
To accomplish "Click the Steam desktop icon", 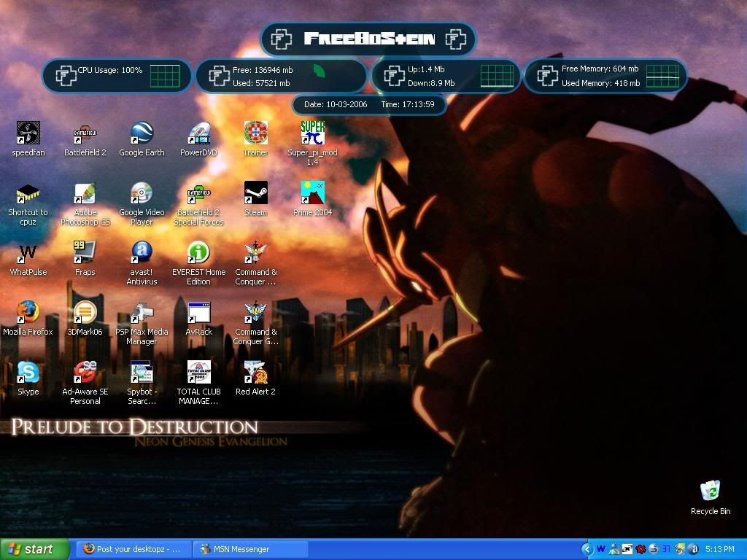I will (255, 193).
